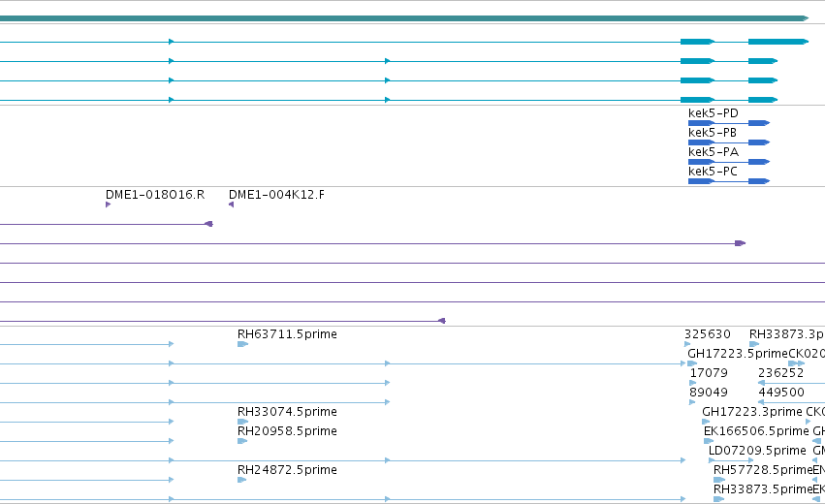Click the arrow glyph under DME1-004K12.F
This screenshot has height=504, width=825.
click(231, 205)
